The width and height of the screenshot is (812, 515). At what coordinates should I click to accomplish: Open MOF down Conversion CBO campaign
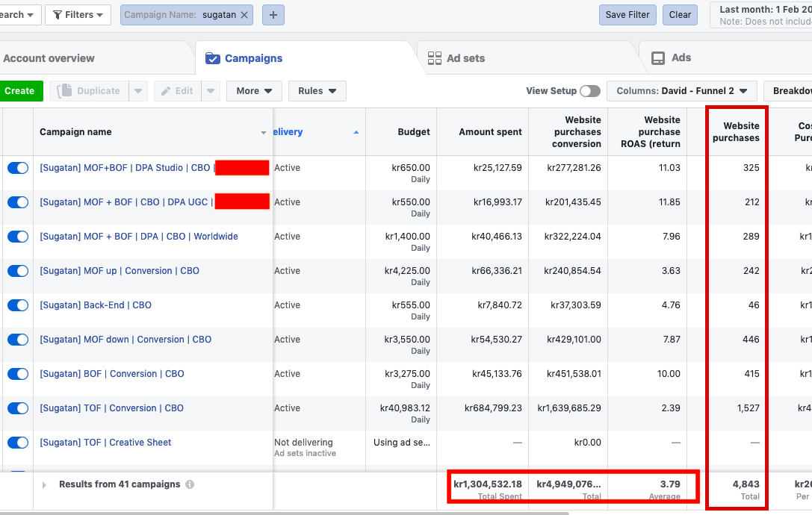coord(125,340)
